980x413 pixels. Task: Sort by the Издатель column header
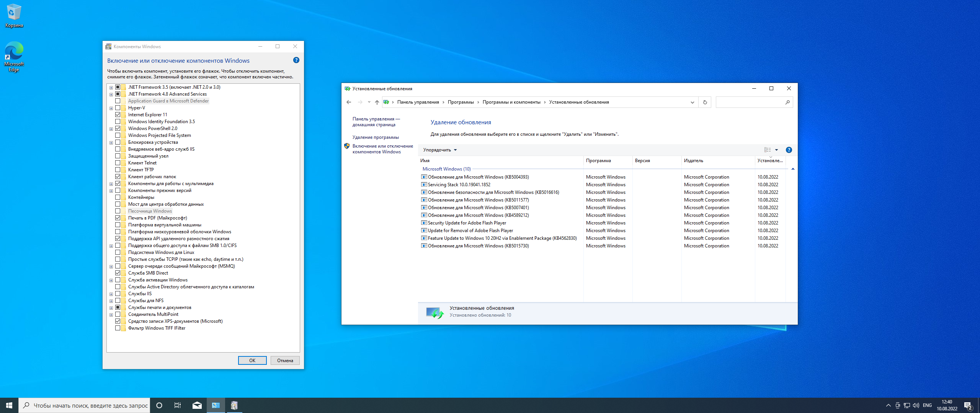pos(718,161)
